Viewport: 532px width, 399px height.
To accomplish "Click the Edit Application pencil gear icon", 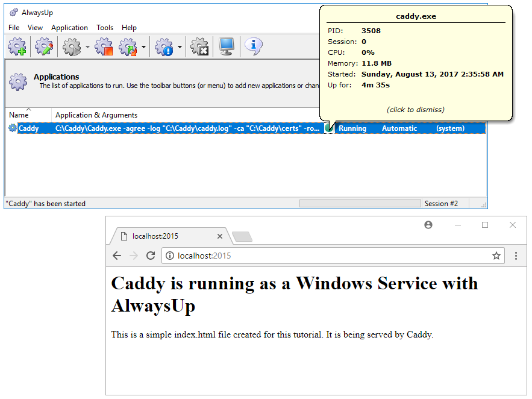I will 44,47.
